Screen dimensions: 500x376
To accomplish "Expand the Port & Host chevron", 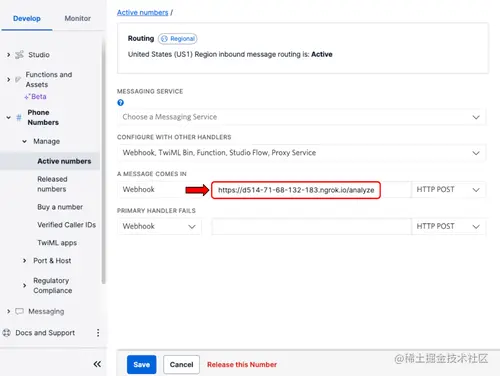I will click(x=25, y=261).
